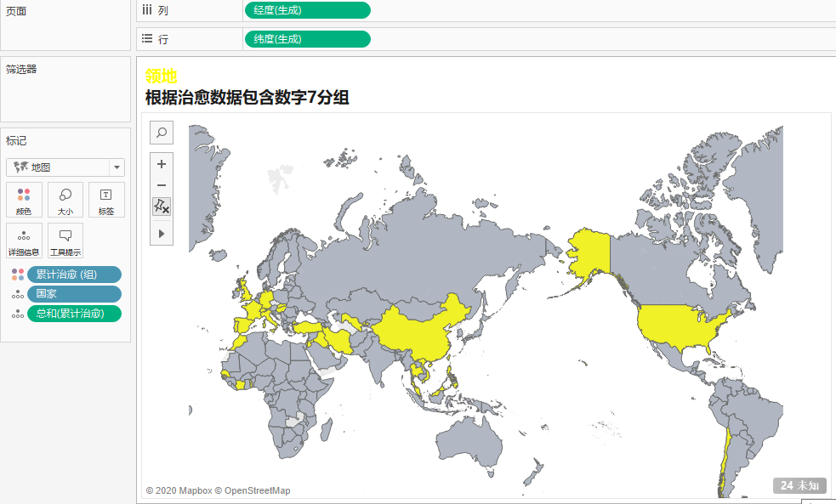Open the 大小 size mark card

coord(65,200)
